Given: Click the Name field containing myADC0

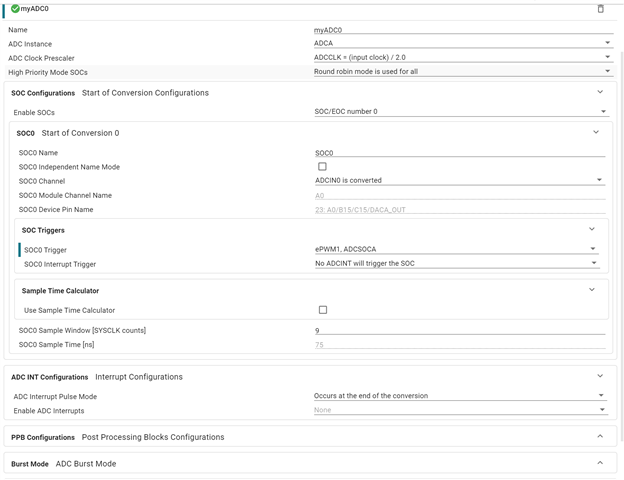Looking at the screenshot, I should (x=460, y=30).
